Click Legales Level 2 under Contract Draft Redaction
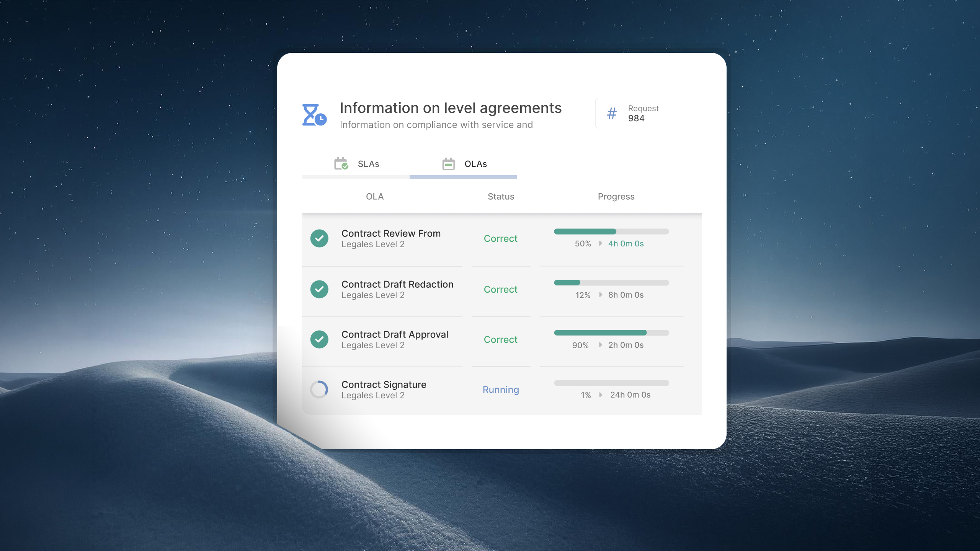 (x=373, y=295)
